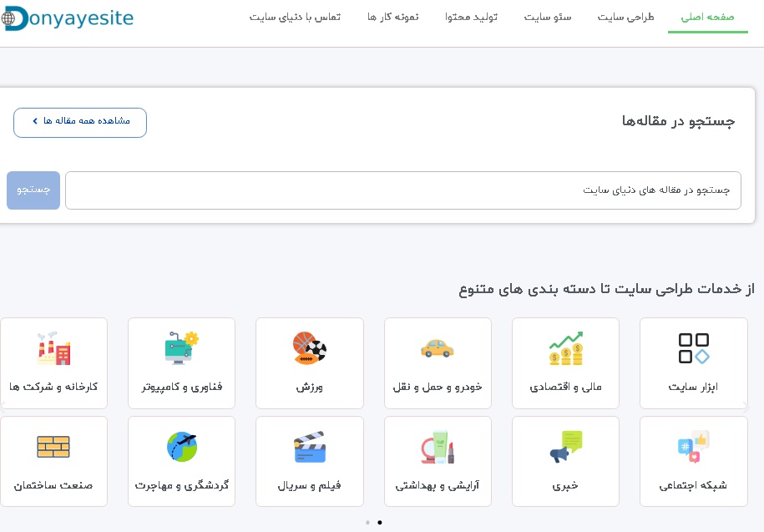Image resolution: width=764 pixels, height=532 pixels.
Task: Click the شبکه اجتماعی social network icon
Action: click(693, 447)
